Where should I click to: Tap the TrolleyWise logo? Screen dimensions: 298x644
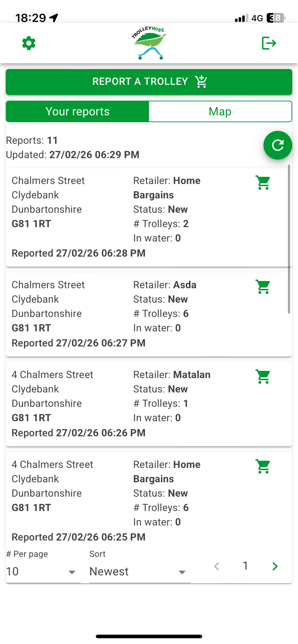click(149, 43)
